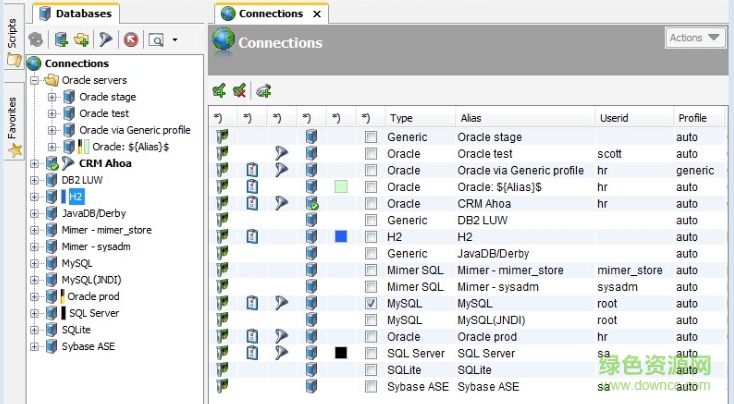Viewport: 734px width, 404px height.
Task: Click the blue color swatch in H2 row
Action: click(x=341, y=236)
